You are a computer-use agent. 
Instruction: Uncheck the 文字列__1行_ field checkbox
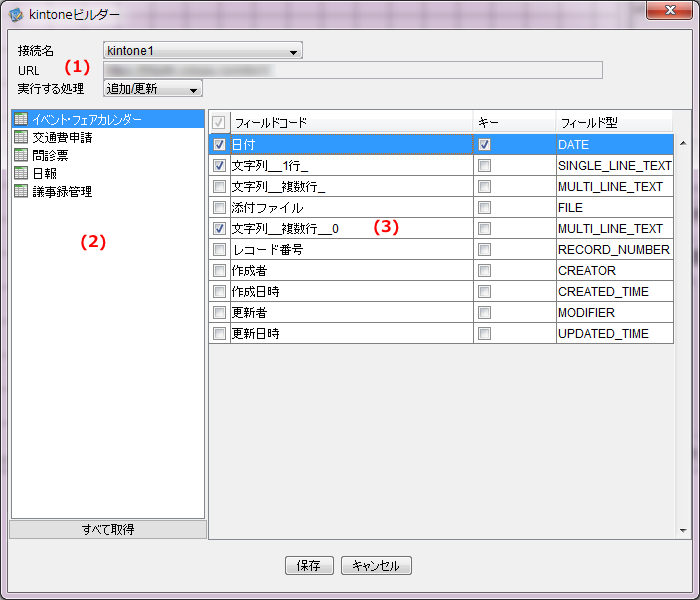point(219,165)
